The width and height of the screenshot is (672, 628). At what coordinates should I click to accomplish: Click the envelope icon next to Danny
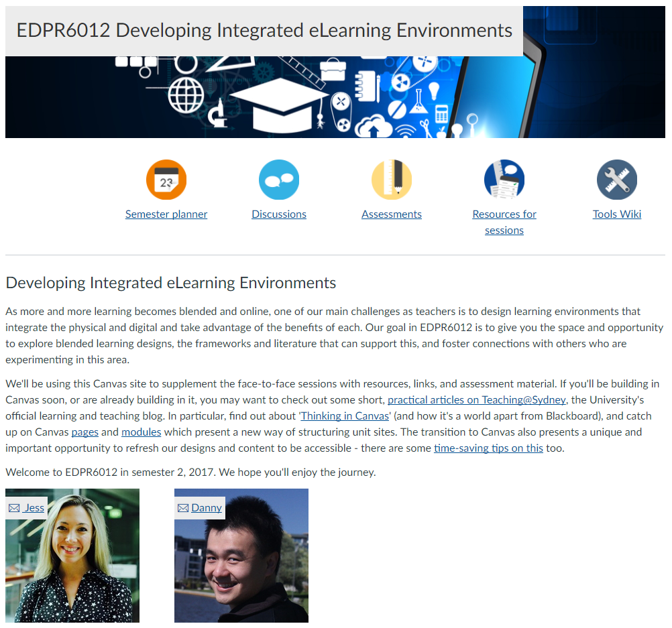(x=182, y=507)
